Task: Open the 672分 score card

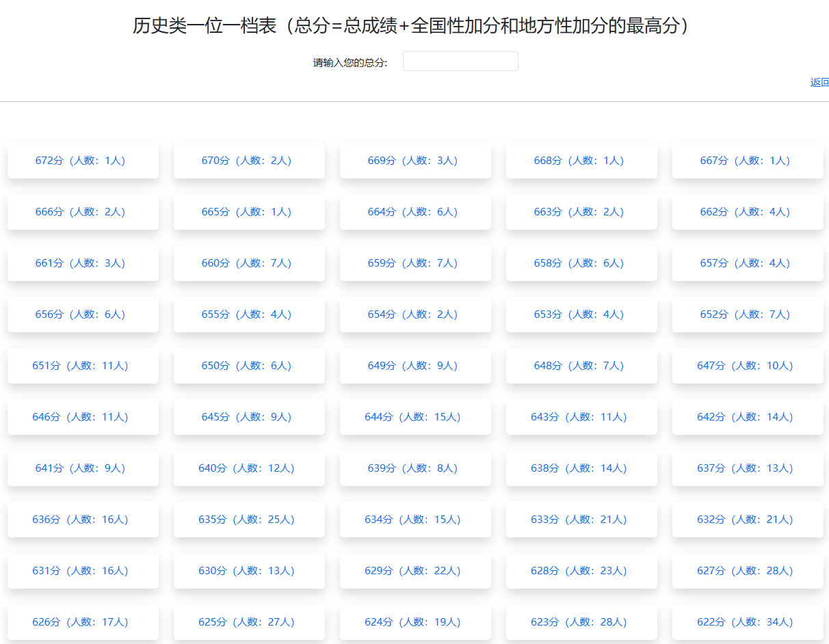Action: pyautogui.click(x=83, y=161)
